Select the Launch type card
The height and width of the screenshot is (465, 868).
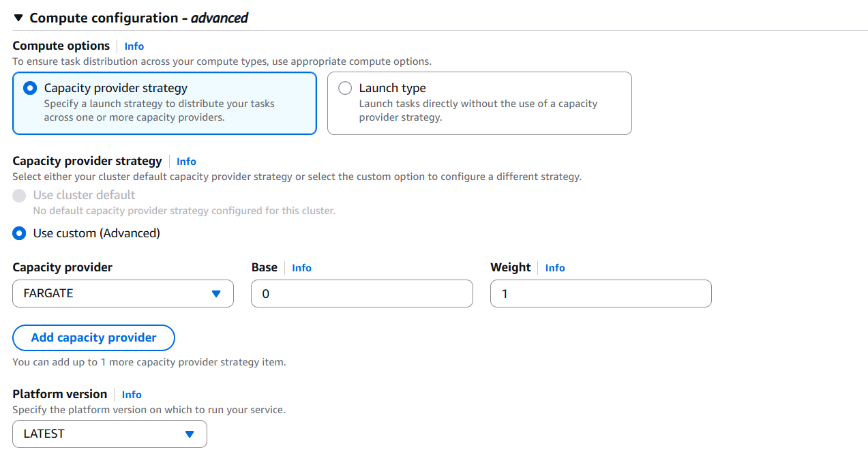[479, 103]
